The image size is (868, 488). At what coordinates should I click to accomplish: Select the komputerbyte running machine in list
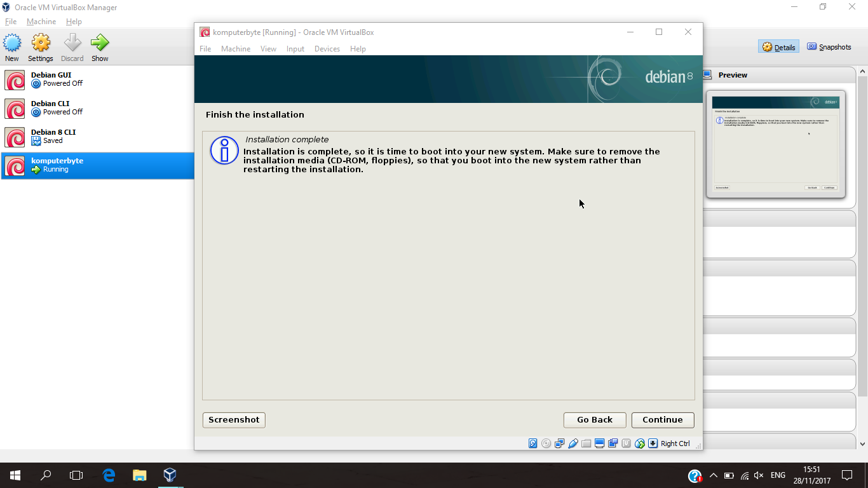point(97,165)
